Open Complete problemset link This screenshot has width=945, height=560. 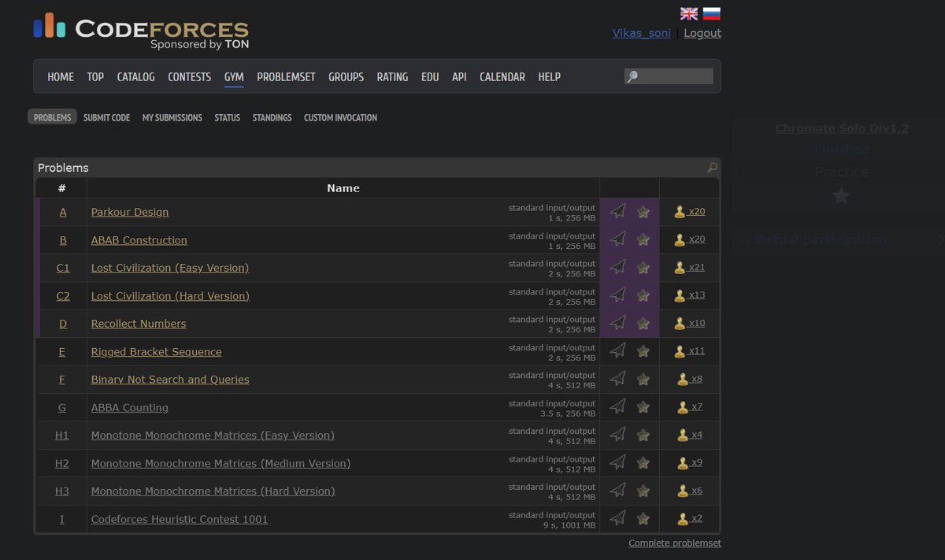675,543
